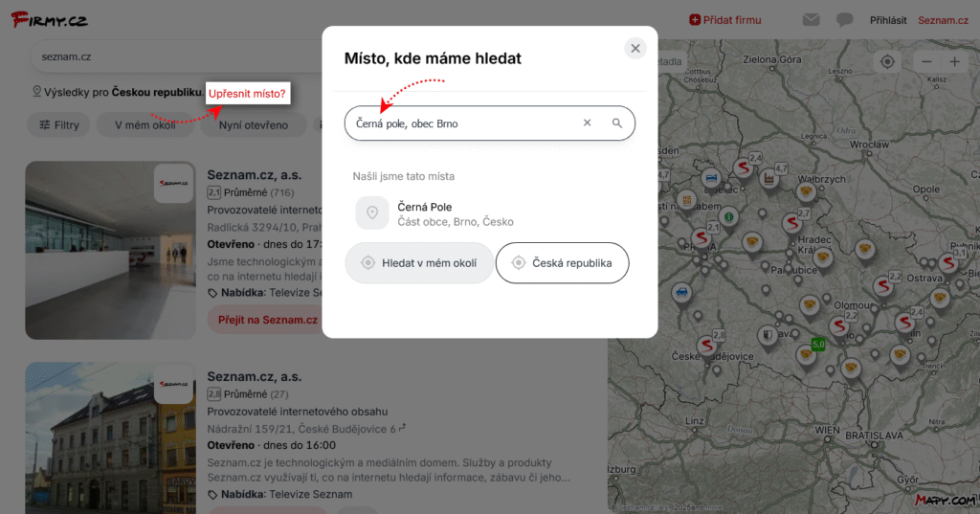The height and width of the screenshot is (514, 980).
Task: Click 'Přejít na Seznam.cz' button
Action: click(268, 320)
